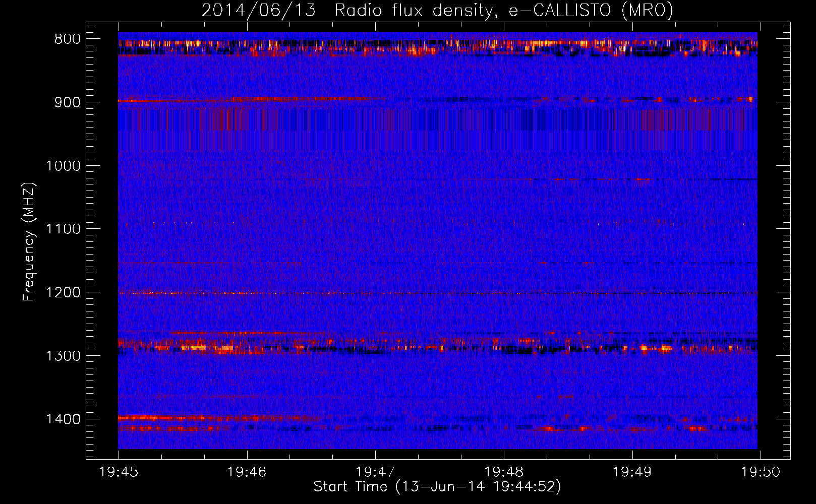This screenshot has height=504, width=816.
Task: Click the 19:45 time tick label
Action: tap(119, 472)
